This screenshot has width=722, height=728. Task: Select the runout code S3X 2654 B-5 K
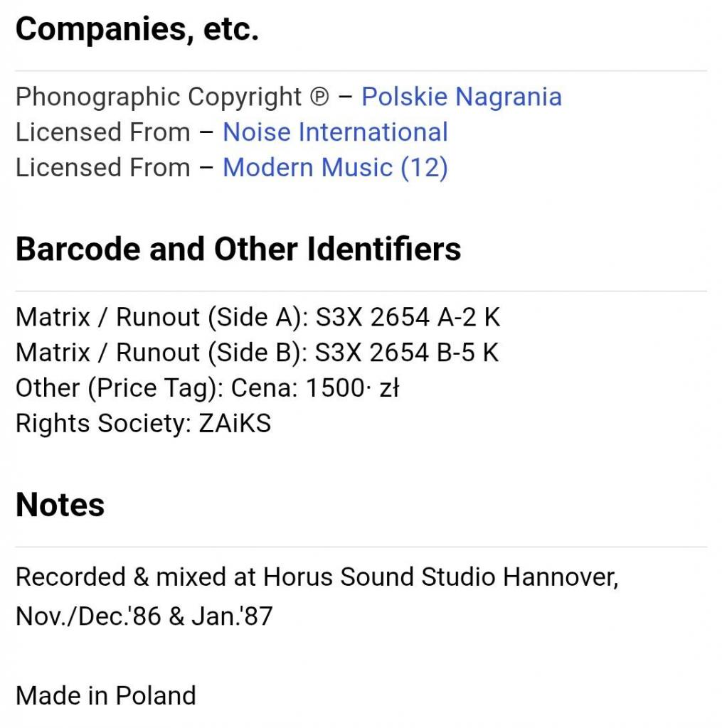pos(408,353)
